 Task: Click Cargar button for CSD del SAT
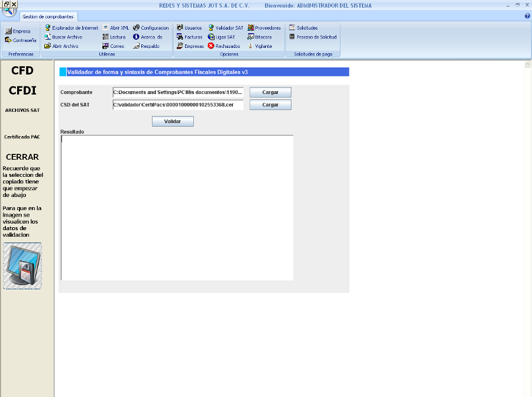270,105
